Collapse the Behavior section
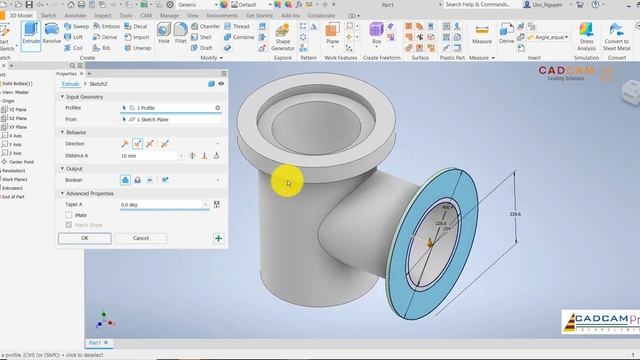 pos(62,132)
